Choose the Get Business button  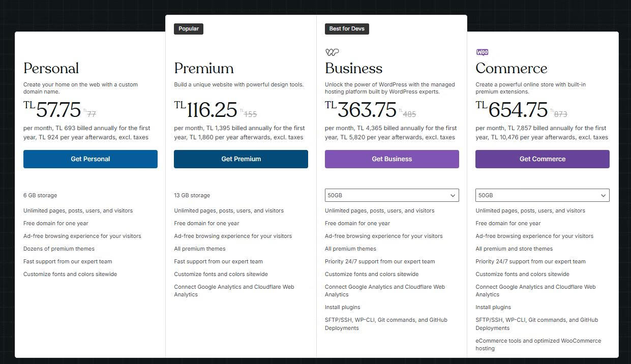[x=392, y=159]
